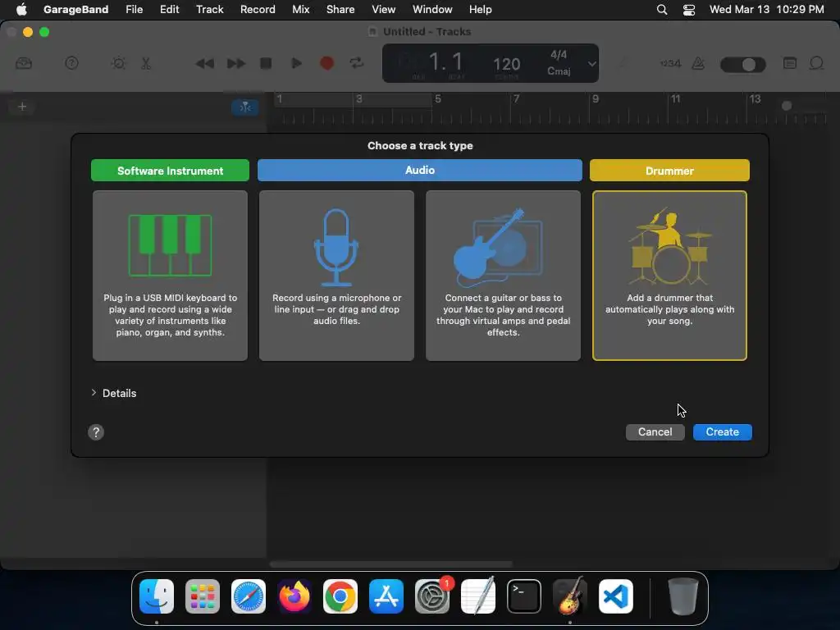Open System Settings from the dock

432,596
